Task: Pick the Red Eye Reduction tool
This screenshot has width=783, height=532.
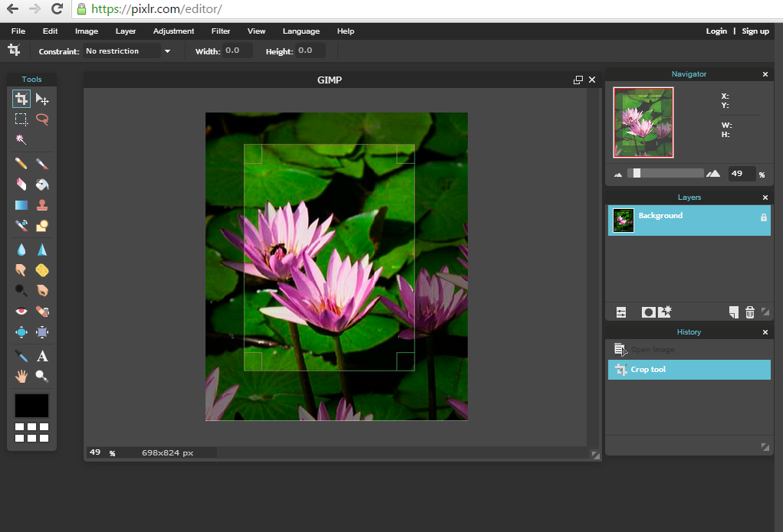Action: tap(21, 312)
